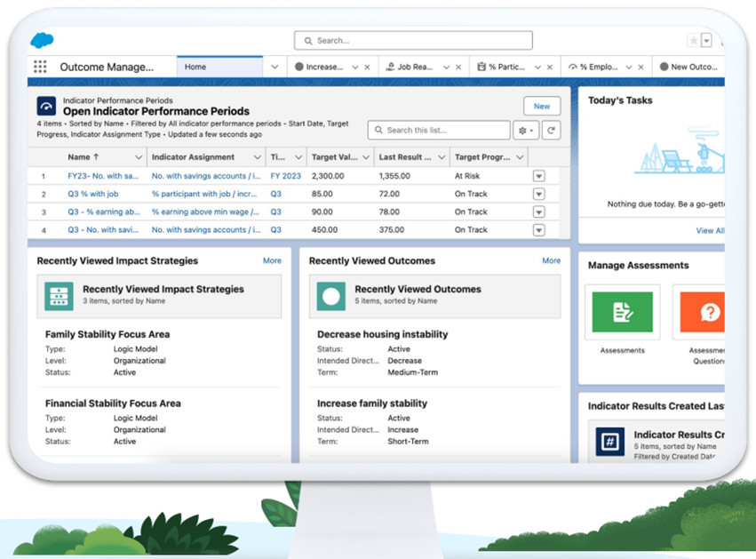Click the Indicator Results hashtag icon
Screen dimensions: 756x559
point(610,442)
